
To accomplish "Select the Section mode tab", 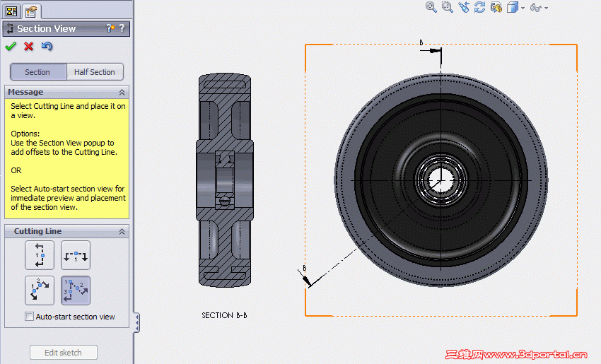I will (x=37, y=72).
